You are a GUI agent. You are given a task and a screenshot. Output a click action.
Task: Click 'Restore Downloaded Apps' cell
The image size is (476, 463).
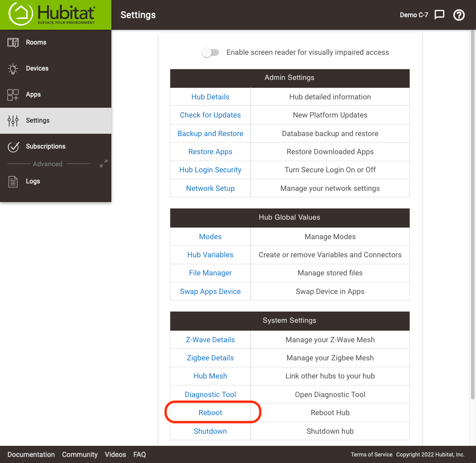coord(330,151)
